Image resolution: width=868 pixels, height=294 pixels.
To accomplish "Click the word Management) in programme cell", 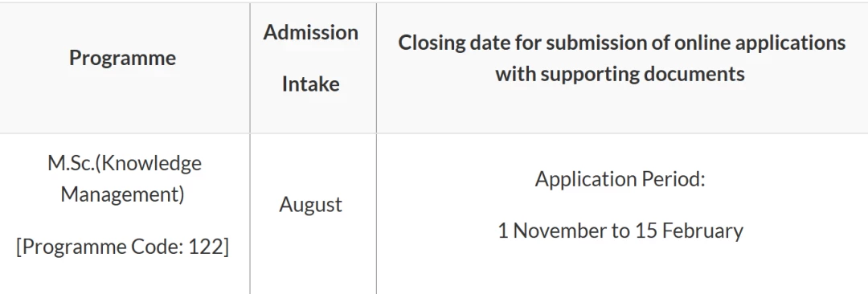I will [x=122, y=195].
